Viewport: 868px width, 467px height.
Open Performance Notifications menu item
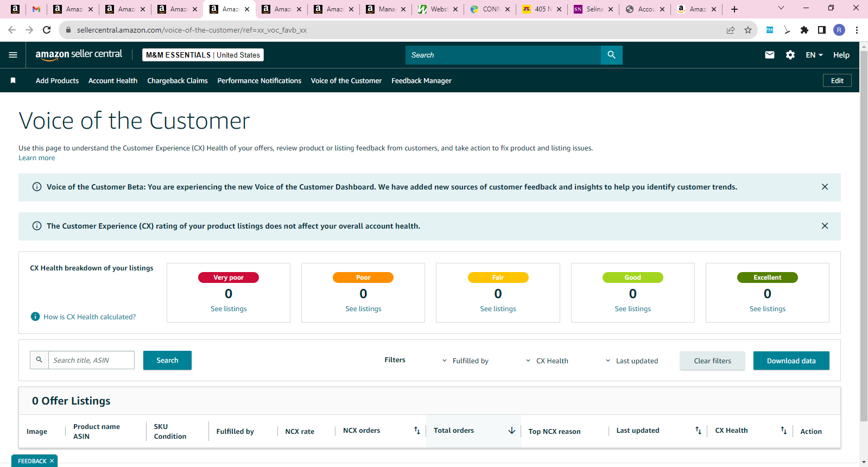click(x=259, y=80)
